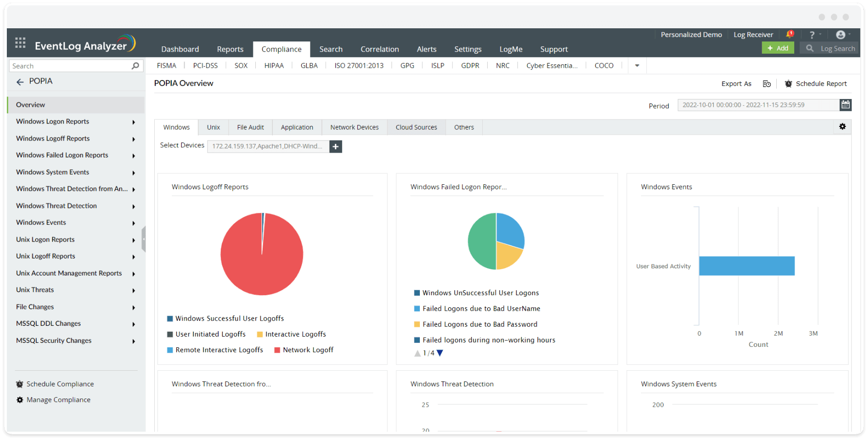The height and width of the screenshot is (440, 868).
Task: Expand Windows Failed Logon Reports submenu arrow
Action: click(134, 156)
